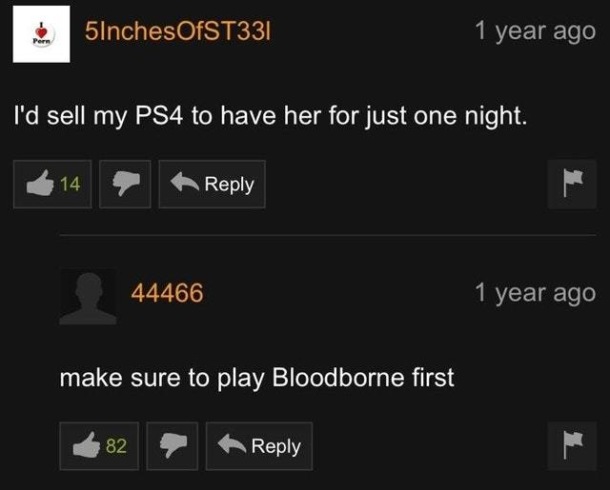Screen dimensions: 610x490
Task: Click the 82 likes count
Action: click(116, 446)
